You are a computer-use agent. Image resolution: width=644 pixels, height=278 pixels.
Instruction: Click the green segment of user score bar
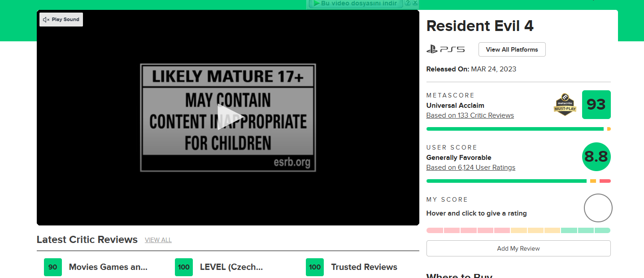[x=506, y=181]
